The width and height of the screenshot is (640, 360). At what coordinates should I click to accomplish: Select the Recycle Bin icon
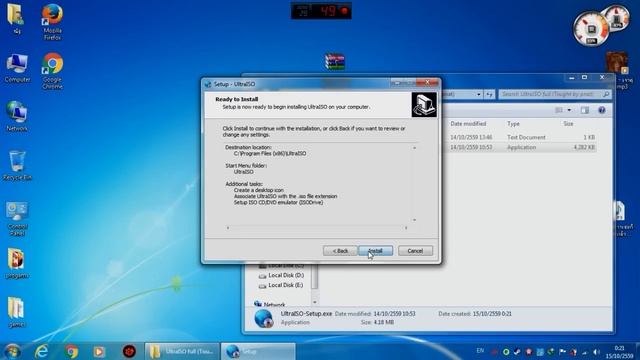[17, 166]
